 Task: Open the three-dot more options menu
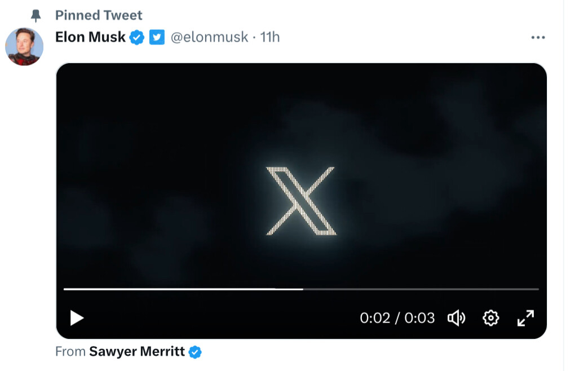[538, 37]
